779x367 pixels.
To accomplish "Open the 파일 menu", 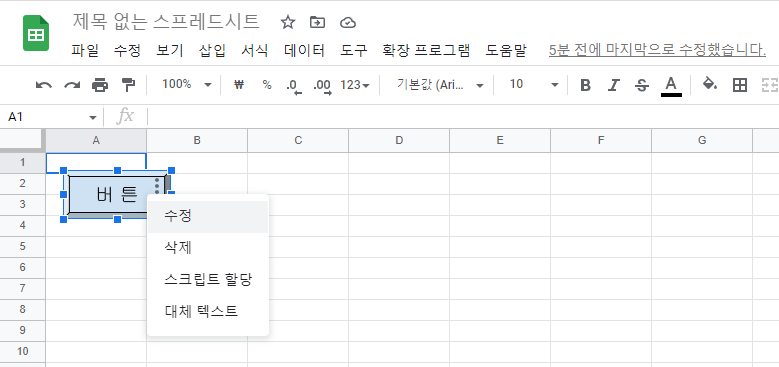I will coord(85,50).
